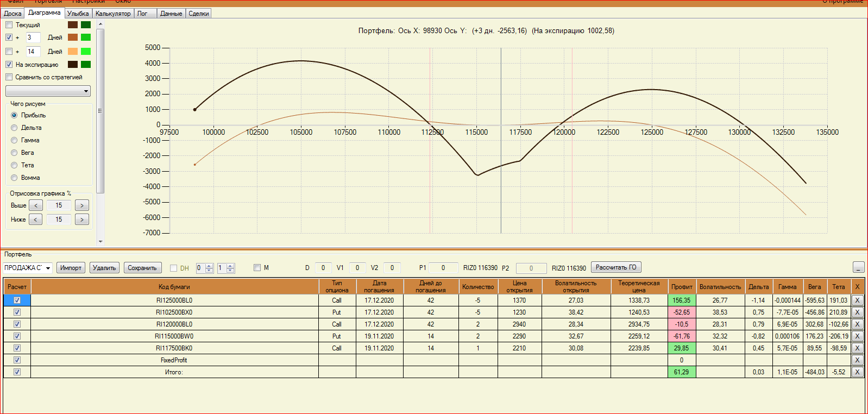Choose the Тета radio option
The width and height of the screenshot is (868, 414).
coord(14,165)
